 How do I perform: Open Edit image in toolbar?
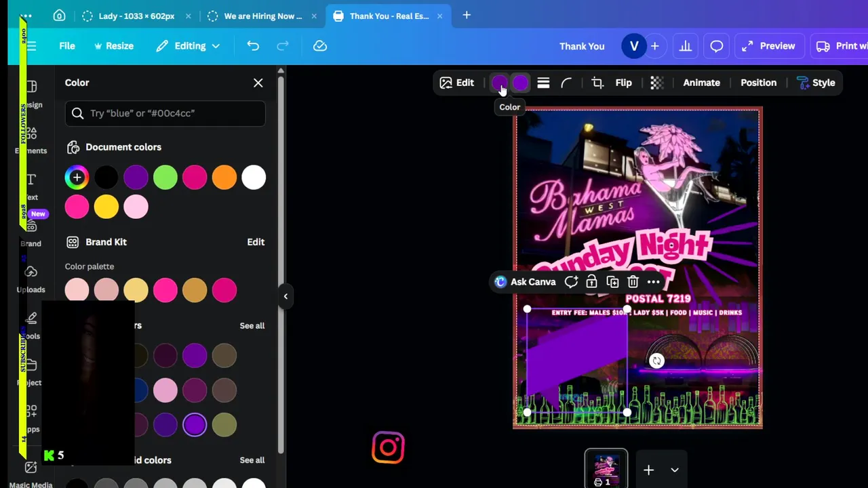coord(457,83)
